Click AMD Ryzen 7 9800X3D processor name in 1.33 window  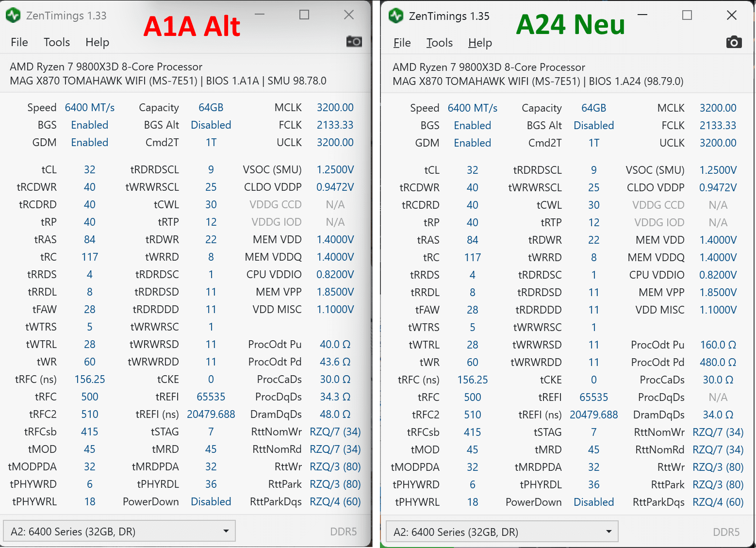point(106,66)
